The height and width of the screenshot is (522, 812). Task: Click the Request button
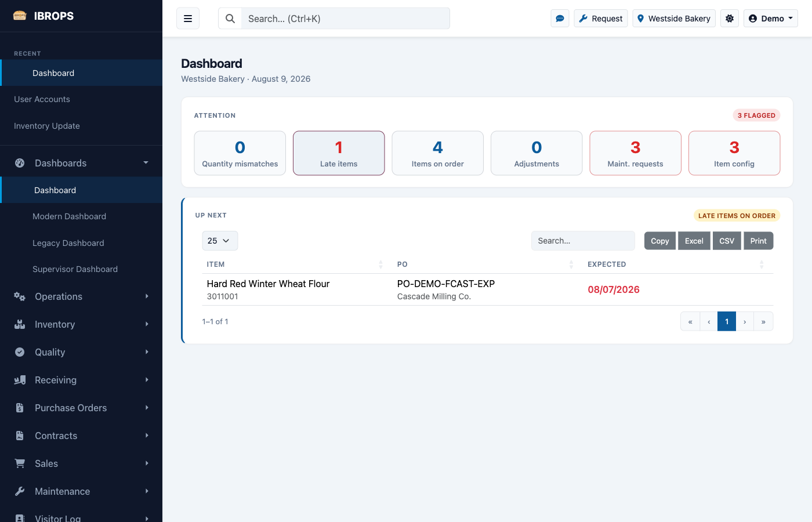[601, 19]
